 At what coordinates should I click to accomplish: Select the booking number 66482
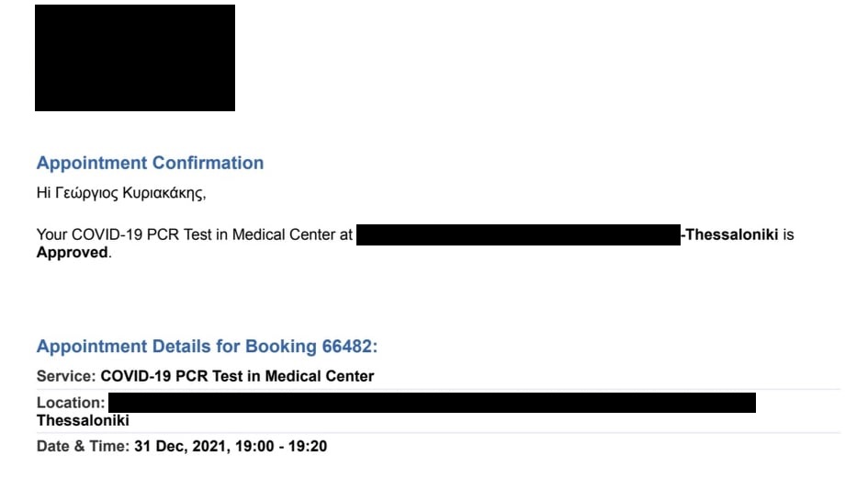coord(348,347)
